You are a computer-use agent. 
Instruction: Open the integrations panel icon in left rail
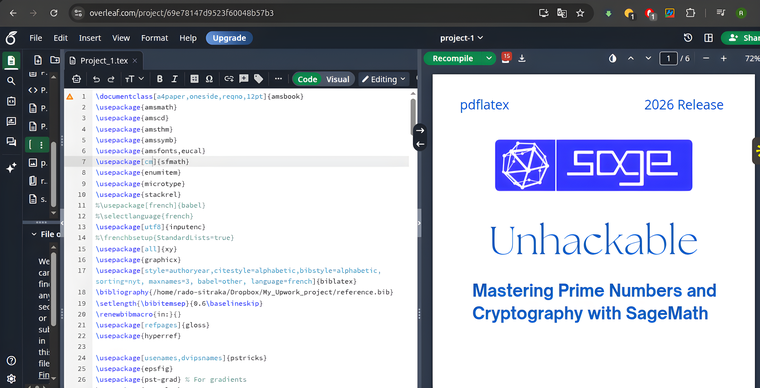11,101
